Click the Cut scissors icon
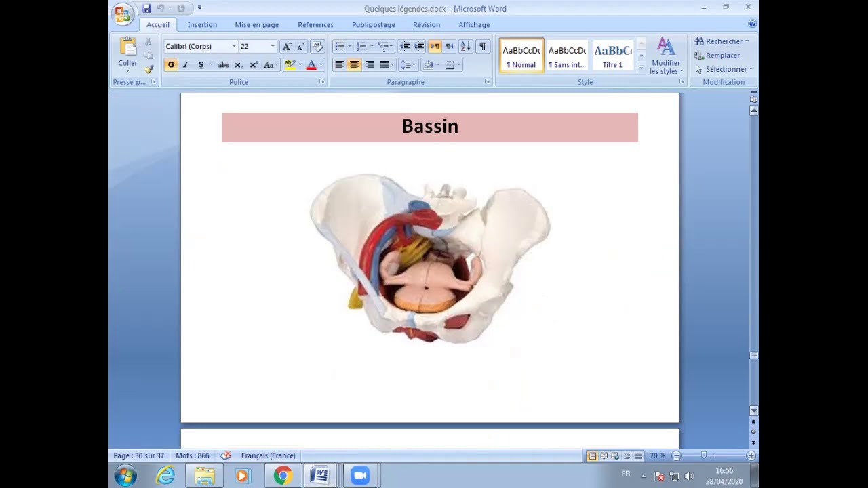 [149, 42]
